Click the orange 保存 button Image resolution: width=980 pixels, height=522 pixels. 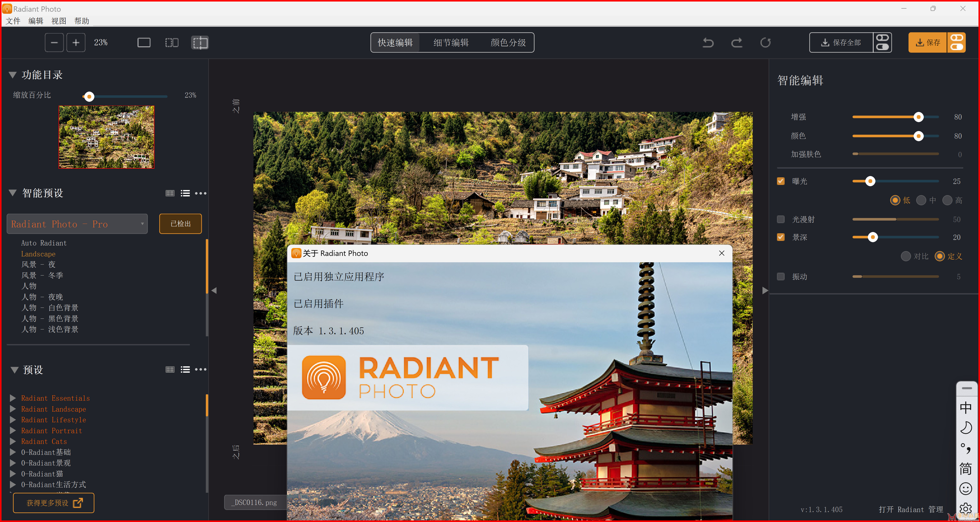pos(928,42)
